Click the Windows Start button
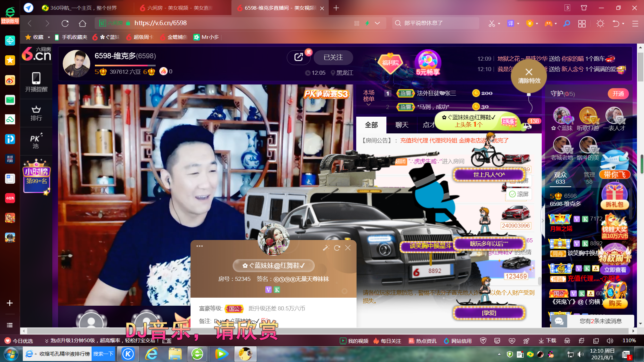Viewport: 644px width, 362px height. pos(11,354)
